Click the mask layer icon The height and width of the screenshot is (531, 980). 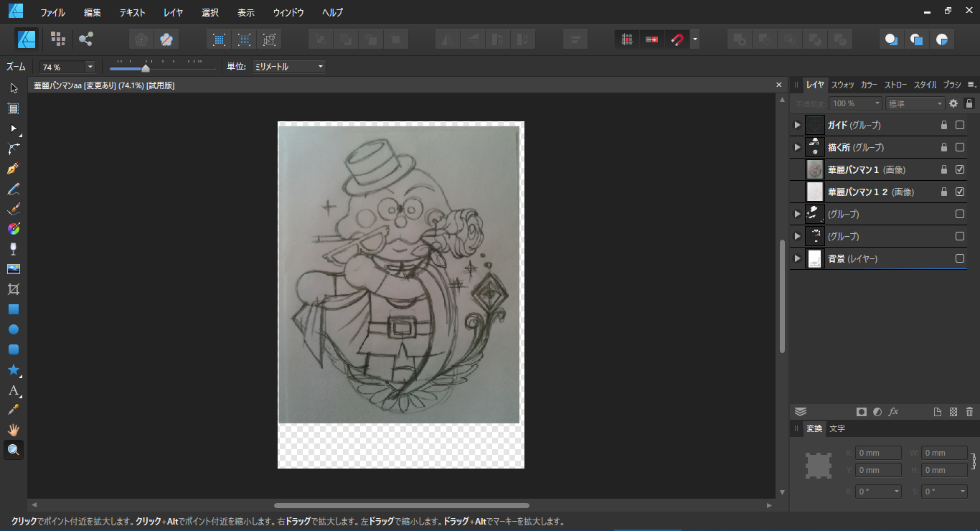tap(862, 412)
